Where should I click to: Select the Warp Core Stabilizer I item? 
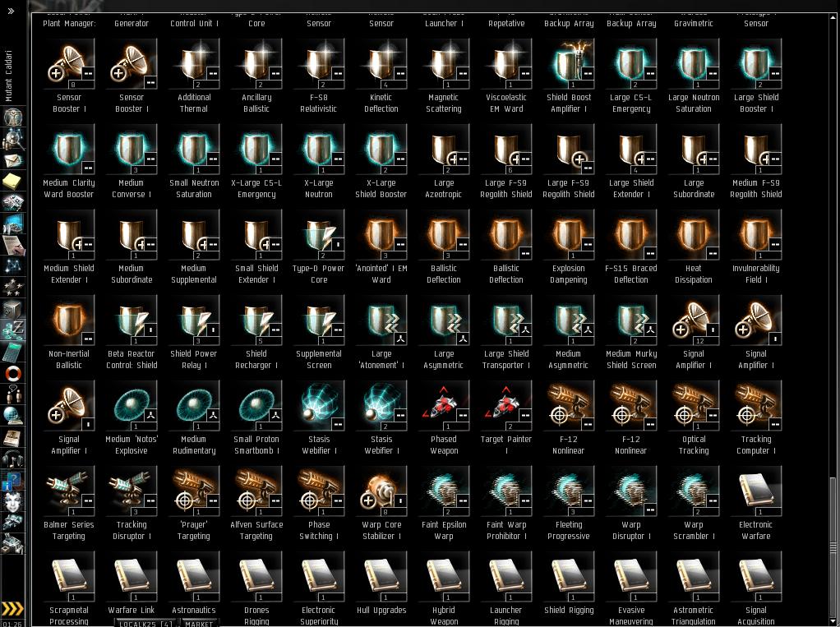(x=381, y=491)
